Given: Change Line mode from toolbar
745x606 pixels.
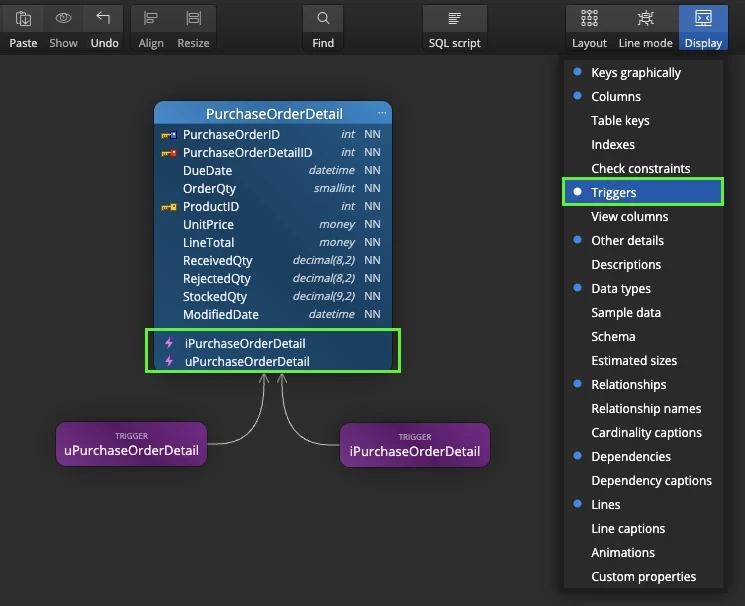Looking at the screenshot, I should 645,28.
